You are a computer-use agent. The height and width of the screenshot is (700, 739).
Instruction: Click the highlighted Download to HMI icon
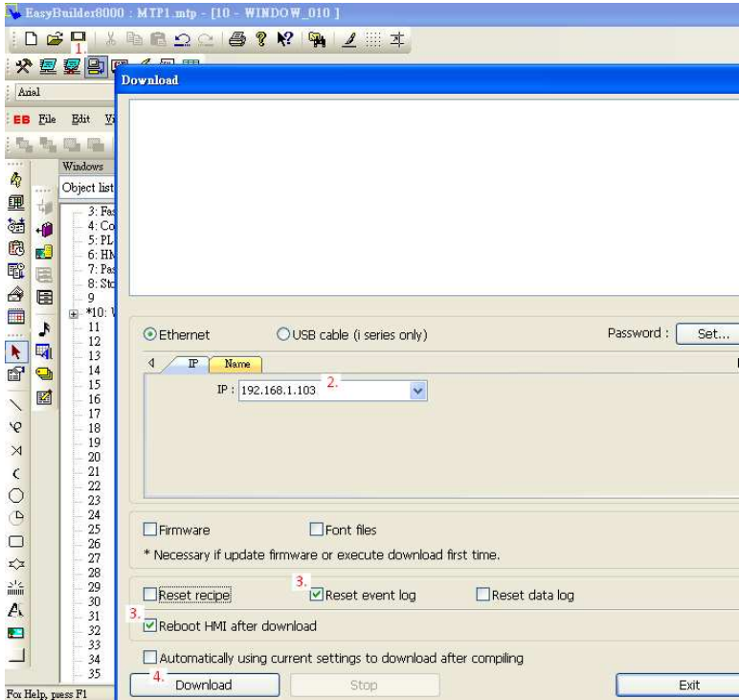click(96, 66)
